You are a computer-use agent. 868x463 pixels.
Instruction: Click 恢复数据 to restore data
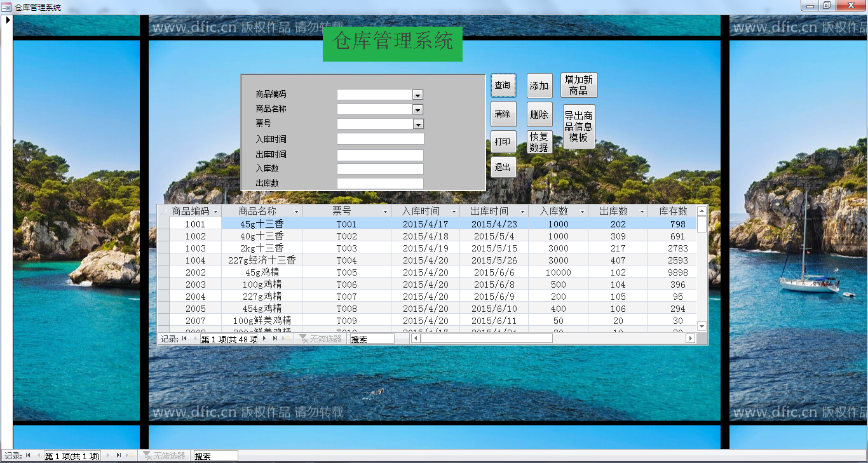[539, 141]
